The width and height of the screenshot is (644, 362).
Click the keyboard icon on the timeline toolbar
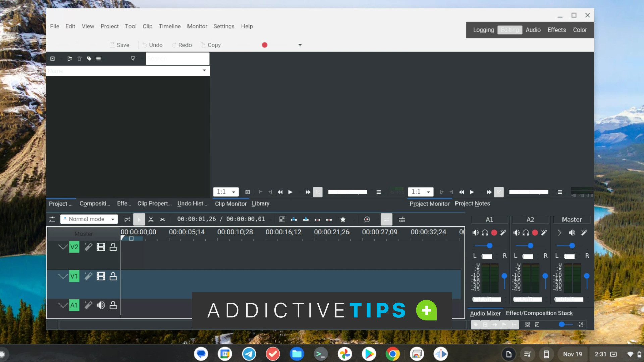coord(402,219)
